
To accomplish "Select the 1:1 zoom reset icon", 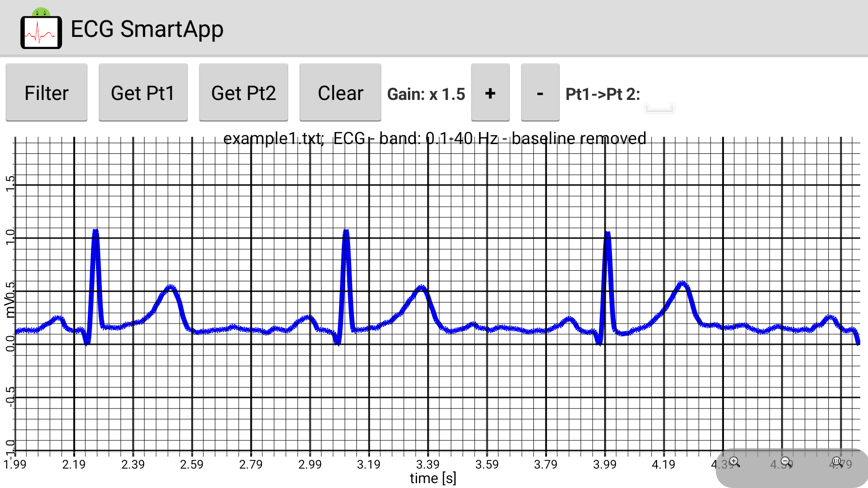I will [x=836, y=461].
